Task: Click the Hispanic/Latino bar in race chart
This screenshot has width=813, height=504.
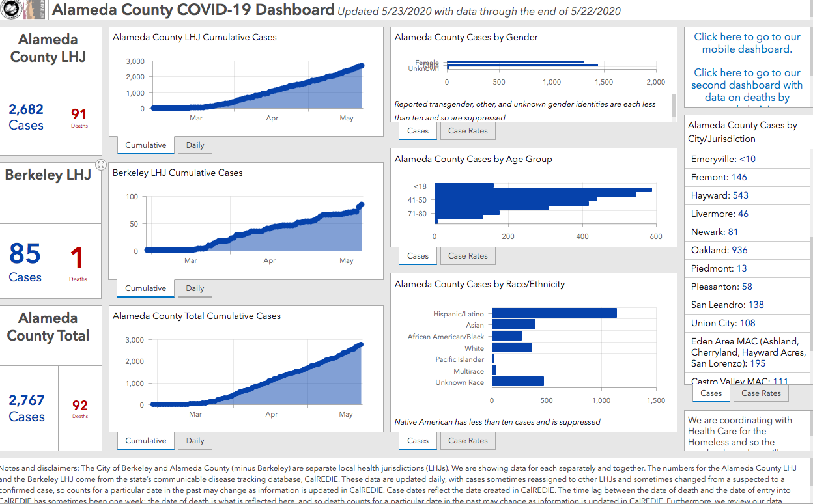Action: coord(554,313)
